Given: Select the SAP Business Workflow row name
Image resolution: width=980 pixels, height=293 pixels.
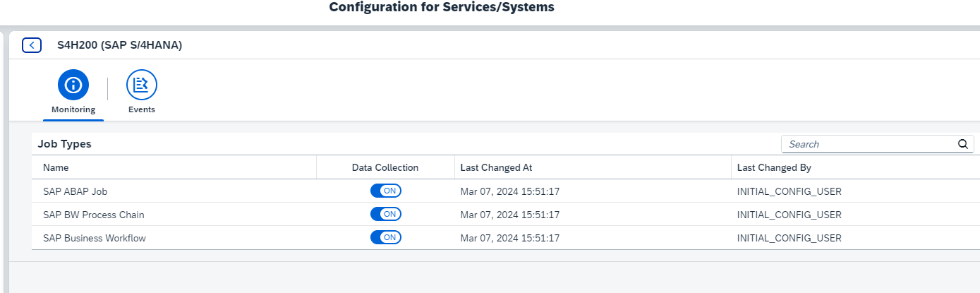Looking at the screenshot, I should pyautogui.click(x=95, y=238).
